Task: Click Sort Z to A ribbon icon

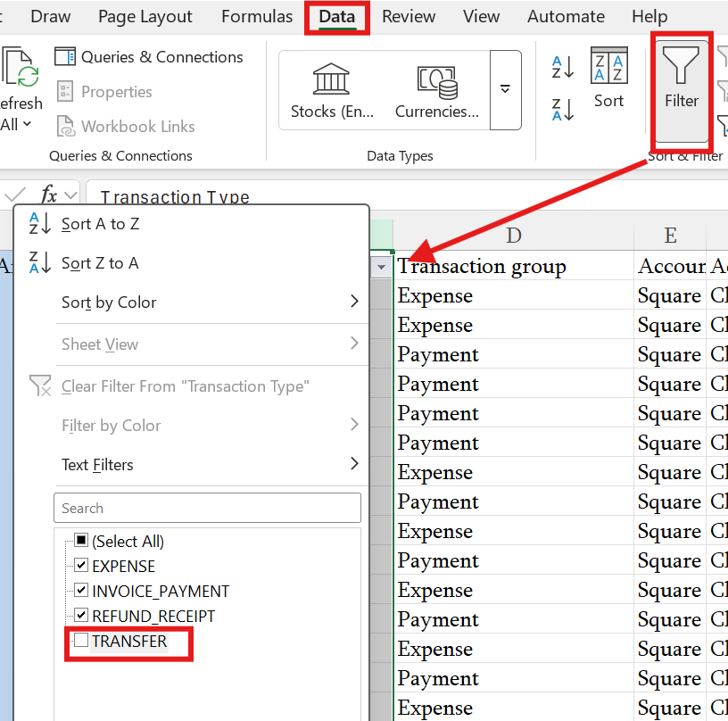Action: 563,109
